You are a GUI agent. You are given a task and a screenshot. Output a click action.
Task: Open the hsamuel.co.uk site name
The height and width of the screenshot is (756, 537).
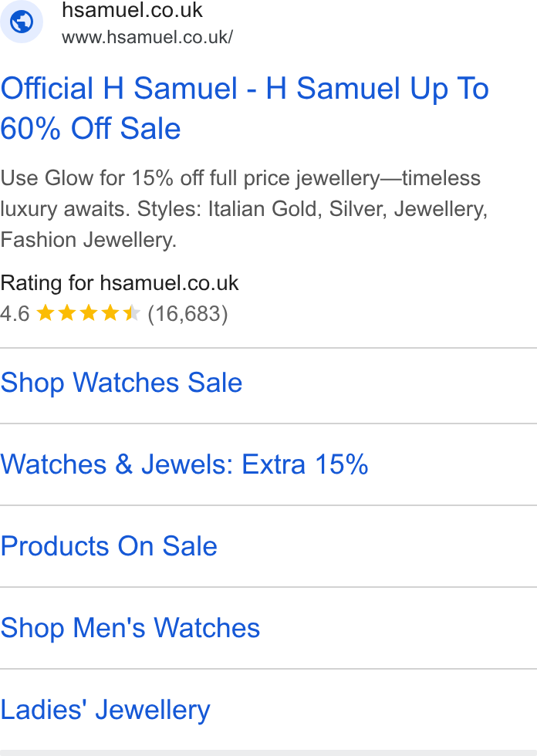132,10
